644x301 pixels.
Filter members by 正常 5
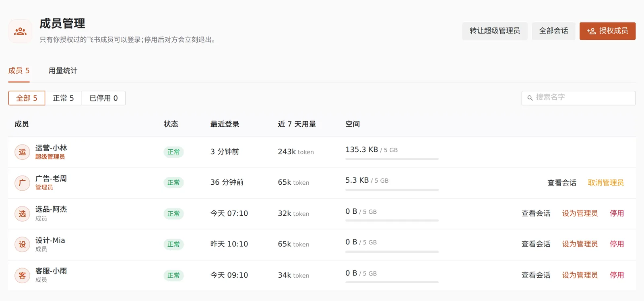pyautogui.click(x=63, y=98)
